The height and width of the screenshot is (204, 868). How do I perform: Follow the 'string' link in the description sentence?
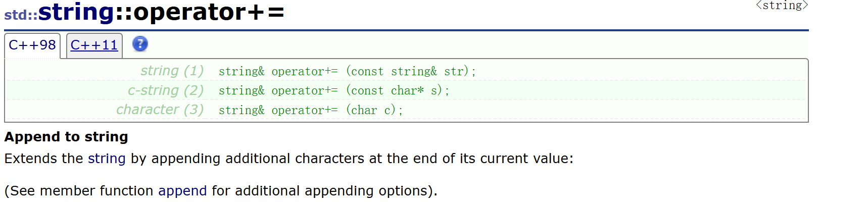tap(107, 159)
